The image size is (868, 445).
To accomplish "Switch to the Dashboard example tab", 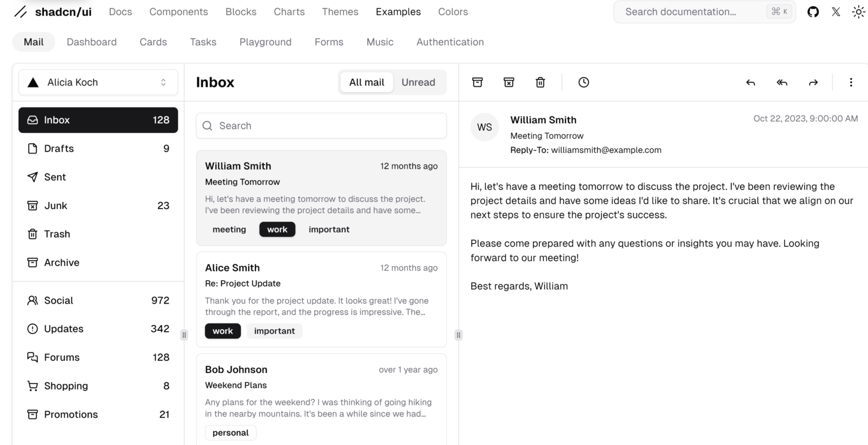I will pyautogui.click(x=92, y=41).
